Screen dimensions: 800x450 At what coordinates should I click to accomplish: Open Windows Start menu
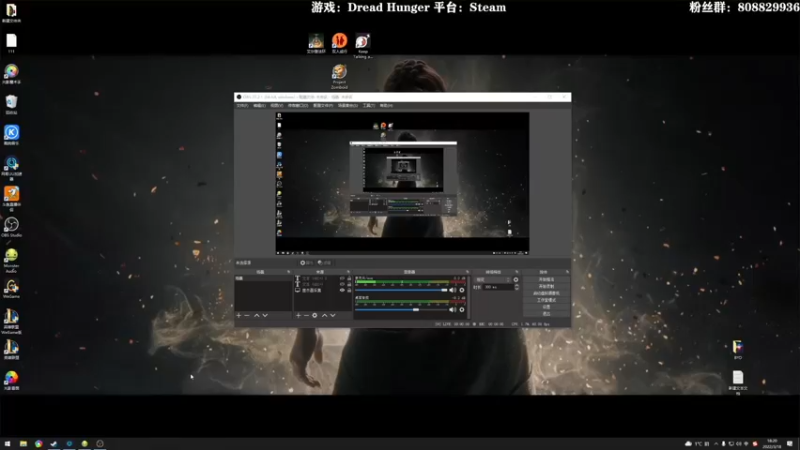7,444
